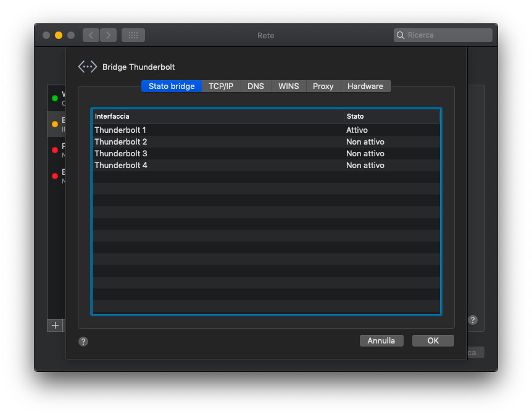Open help in the Rete window behind
This screenshot has width=532, height=417.
[473, 320]
